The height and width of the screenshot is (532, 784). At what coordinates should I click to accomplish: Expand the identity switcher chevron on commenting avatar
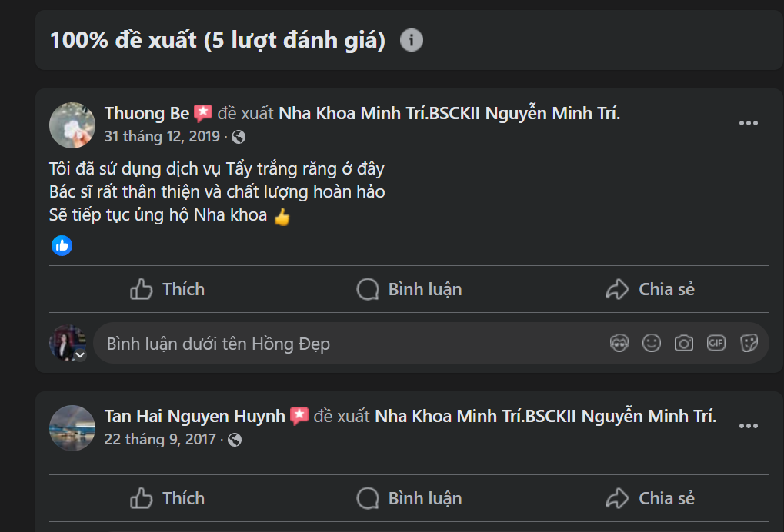[79, 356]
